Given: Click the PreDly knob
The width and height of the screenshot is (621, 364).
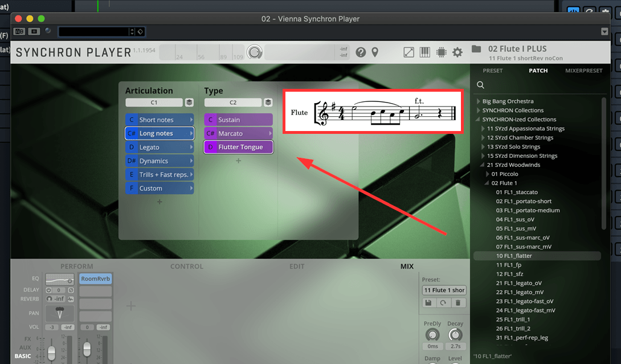Looking at the screenshot, I should 432,335.
